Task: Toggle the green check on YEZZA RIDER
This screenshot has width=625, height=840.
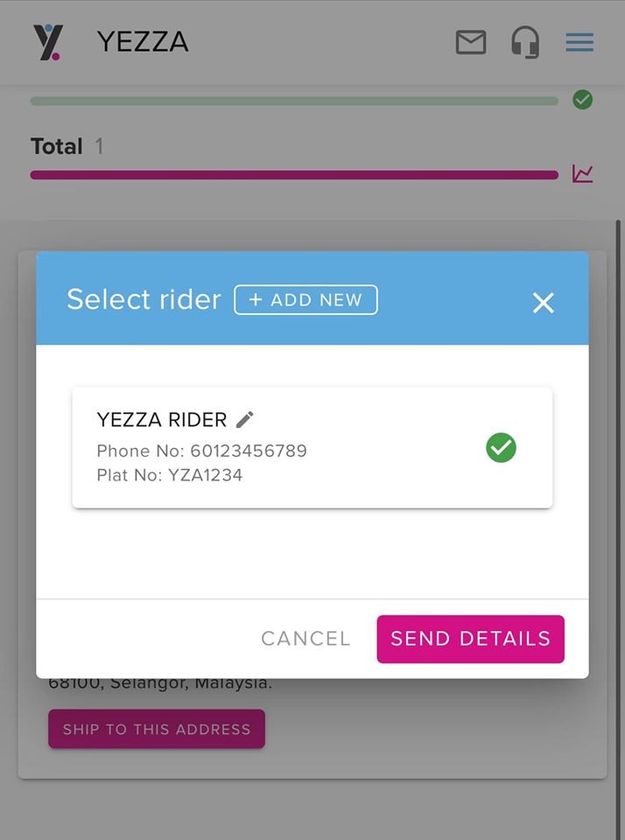Action: 501,448
